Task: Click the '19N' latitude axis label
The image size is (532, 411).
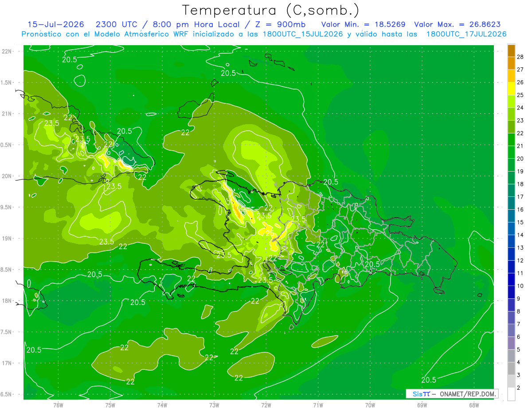Action: point(7,238)
